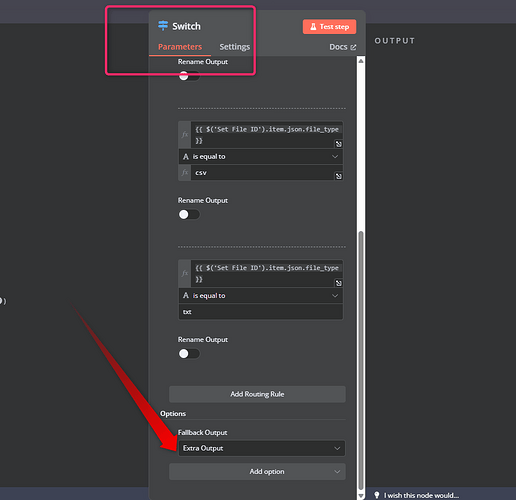Click the Add Routing Rule button
Image resolution: width=516 pixels, height=500 pixels.
click(x=257, y=394)
